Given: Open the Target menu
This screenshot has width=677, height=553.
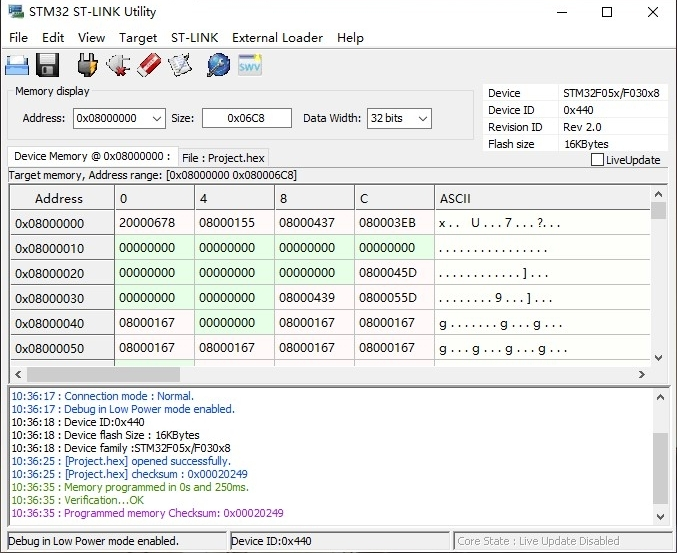Looking at the screenshot, I should 138,37.
